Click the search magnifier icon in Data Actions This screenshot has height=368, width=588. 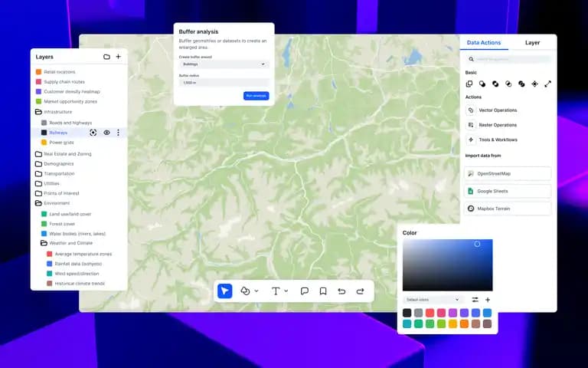tap(471, 59)
